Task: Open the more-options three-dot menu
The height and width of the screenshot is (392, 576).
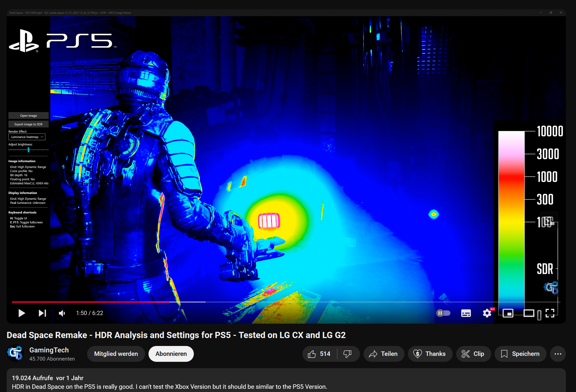Action: (558, 354)
